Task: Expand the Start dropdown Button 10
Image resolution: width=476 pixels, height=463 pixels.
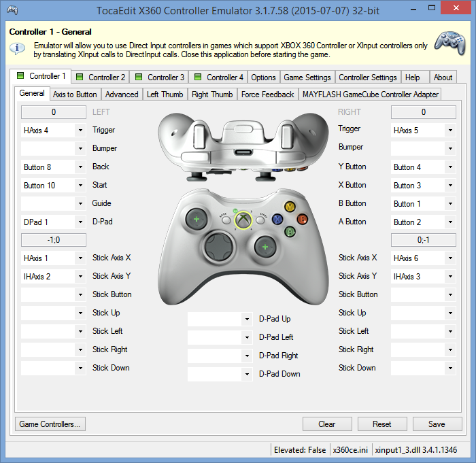Action: [x=80, y=185]
